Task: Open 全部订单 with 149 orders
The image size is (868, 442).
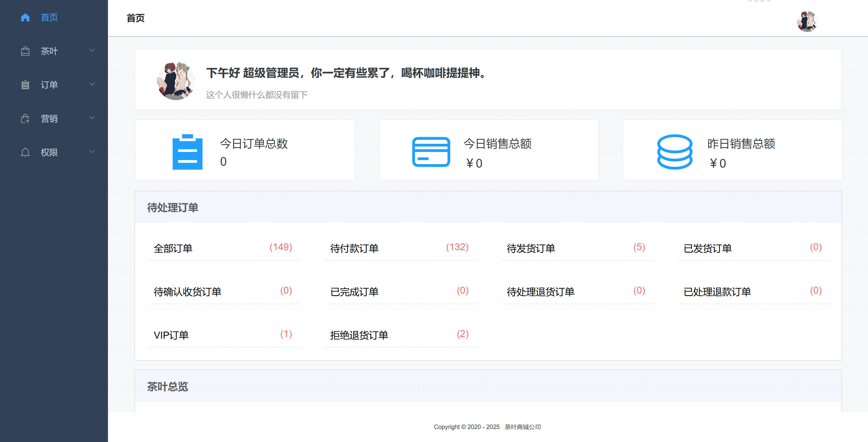Action: click(x=173, y=248)
